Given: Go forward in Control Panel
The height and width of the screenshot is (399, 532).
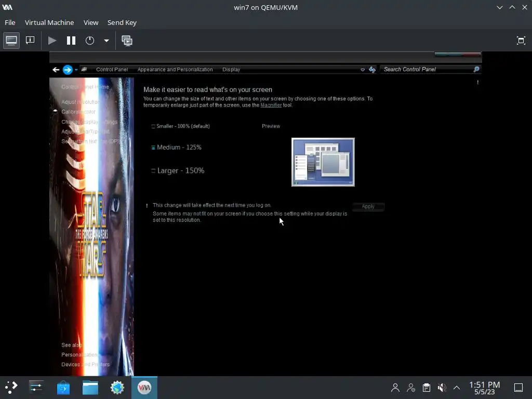Looking at the screenshot, I should pos(68,70).
